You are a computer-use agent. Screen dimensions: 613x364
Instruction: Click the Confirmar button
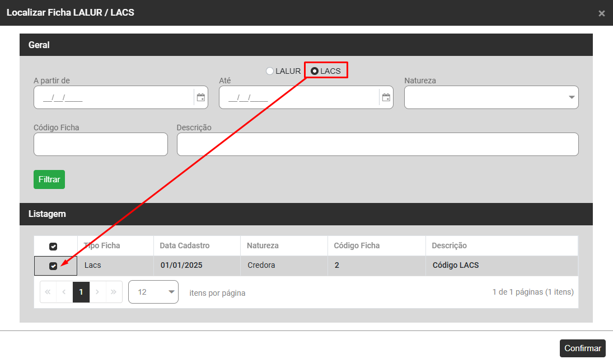pyautogui.click(x=583, y=348)
